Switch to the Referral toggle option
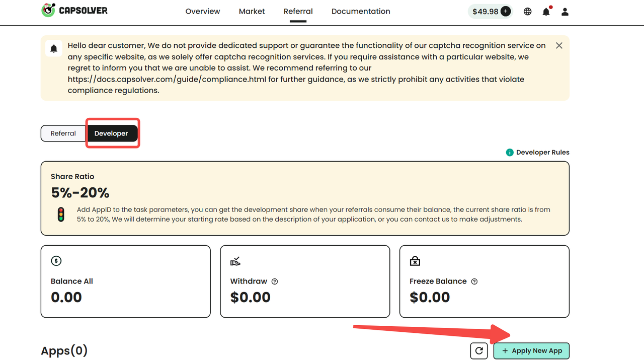644x360 pixels. tap(63, 133)
